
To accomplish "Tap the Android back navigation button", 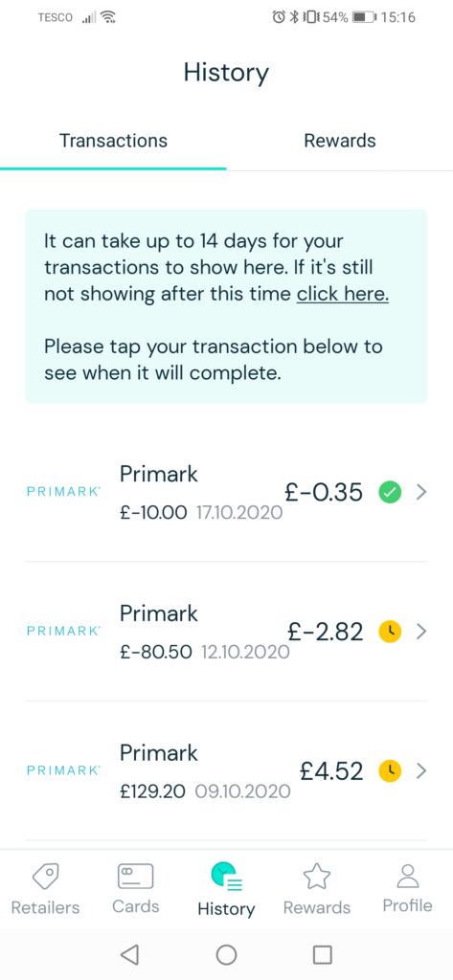I will tap(129, 954).
